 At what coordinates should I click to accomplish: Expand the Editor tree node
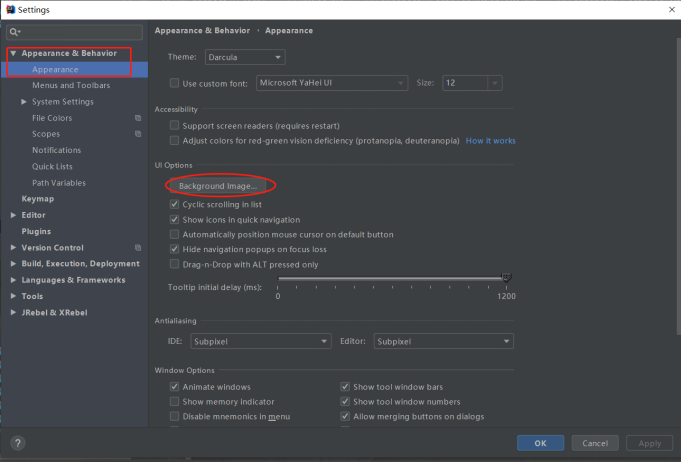pyautogui.click(x=13, y=215)
